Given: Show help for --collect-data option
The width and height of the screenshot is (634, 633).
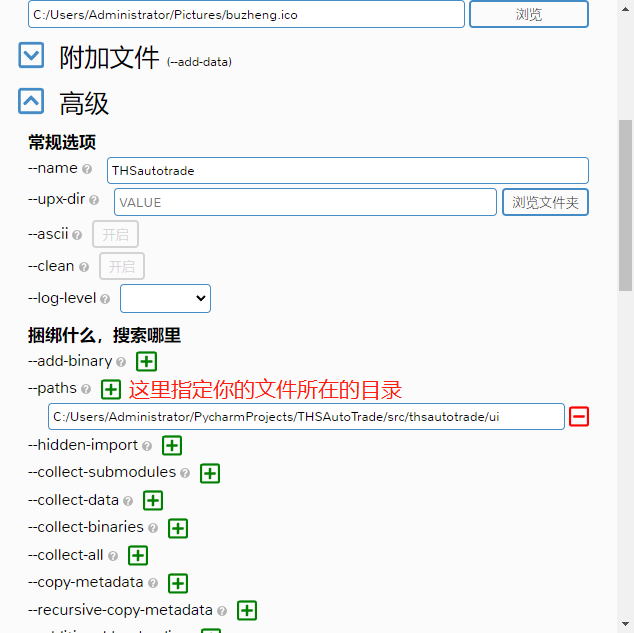Looking at the screenshot, I should click(x=128, y=501).
